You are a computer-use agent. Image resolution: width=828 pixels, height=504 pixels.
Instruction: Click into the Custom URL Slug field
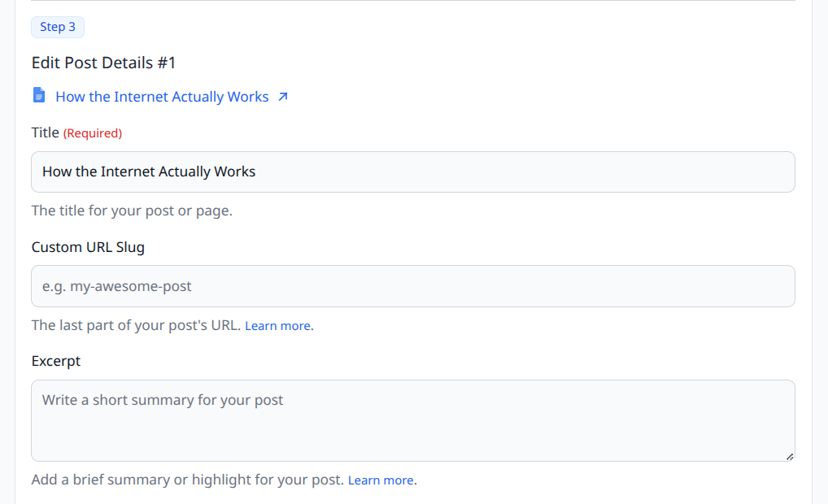[x=412, y=286]
